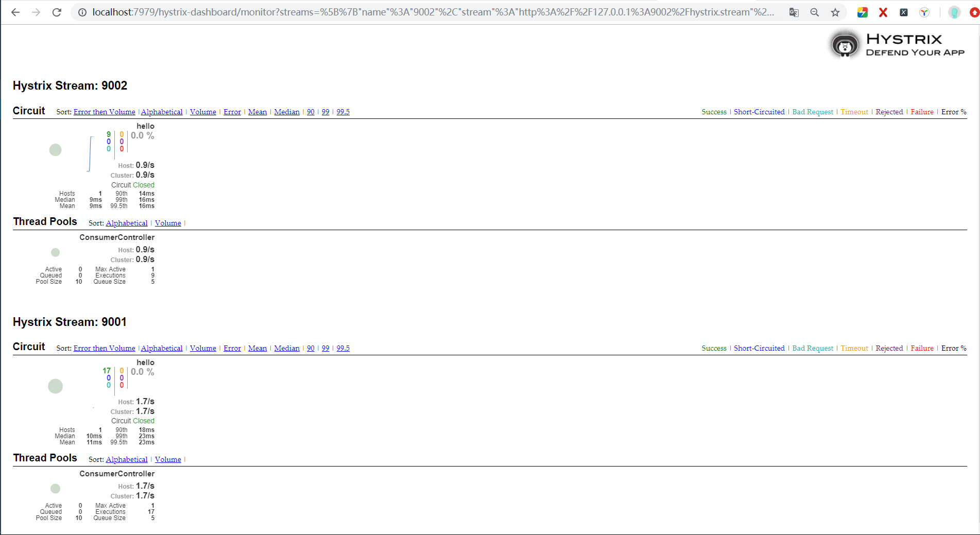The height and width of the screenshot is (535, 980).
Task: Click the 9001 success count 17
Action: pyautogui.click(x=107, y=371)
